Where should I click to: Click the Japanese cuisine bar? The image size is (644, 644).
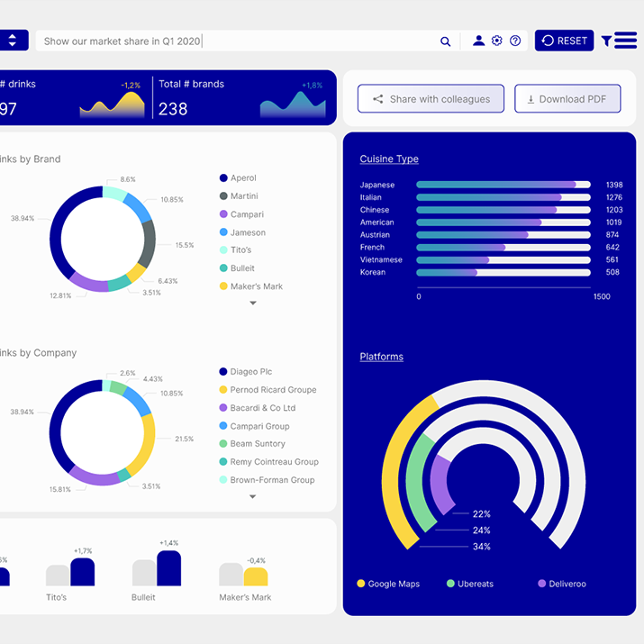click(x=503, y=185)
